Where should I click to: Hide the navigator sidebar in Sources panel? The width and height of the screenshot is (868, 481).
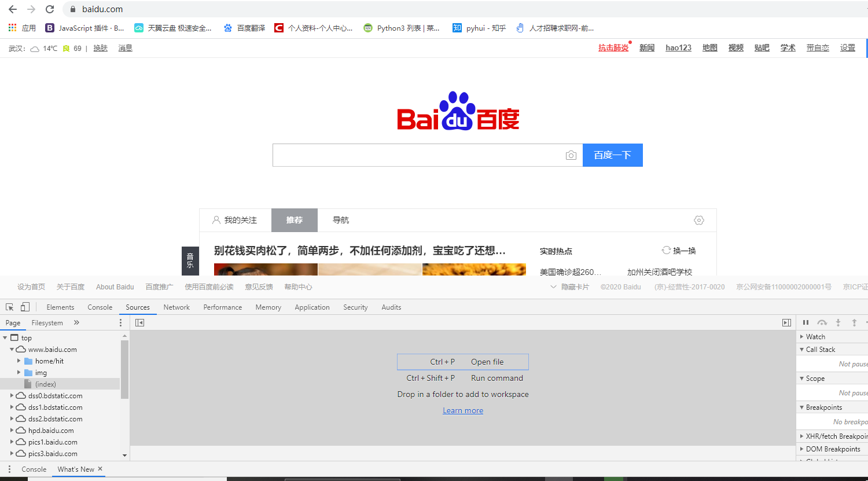pyautogui.click(x=139, y=322)
